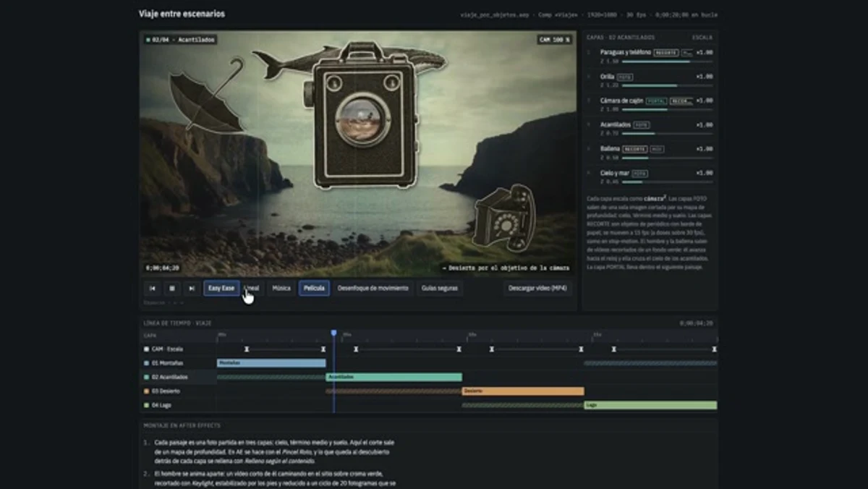Viewport: 868px width, 489px height.
Task: Toggle the Música option
Action: click(x=281, y=288)
